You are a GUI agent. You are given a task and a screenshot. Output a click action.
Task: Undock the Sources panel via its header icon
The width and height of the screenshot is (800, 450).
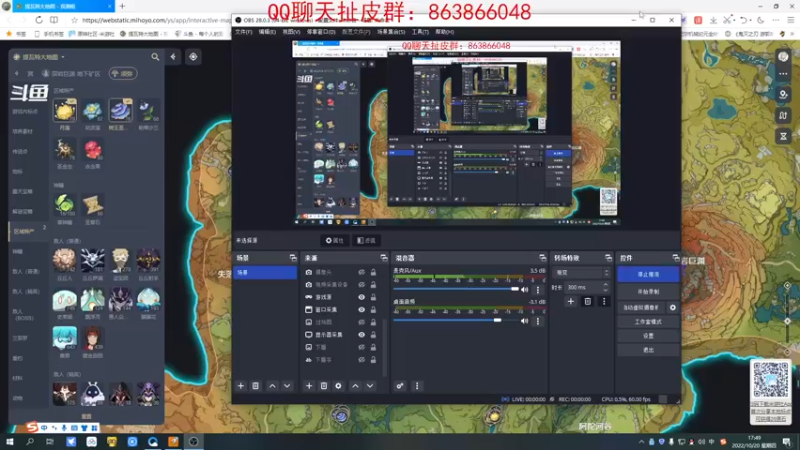(384, 258)
